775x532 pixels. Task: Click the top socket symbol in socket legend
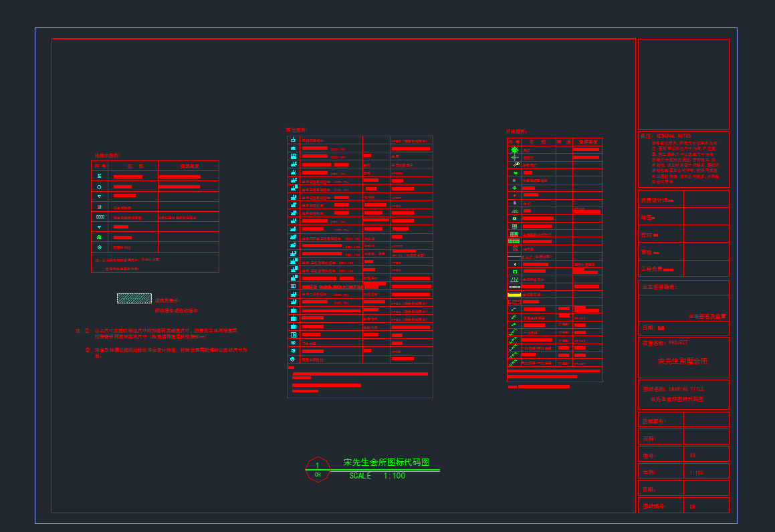tap(294, 140)
